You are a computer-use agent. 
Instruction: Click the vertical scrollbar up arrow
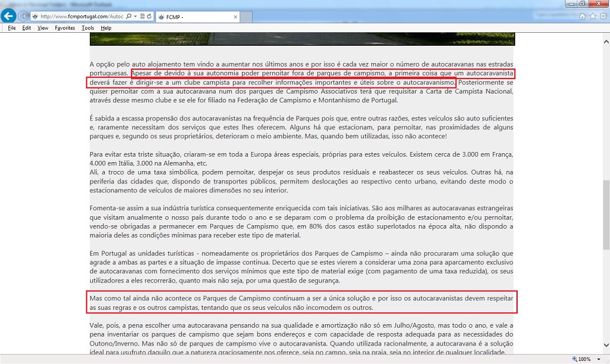point(606,41)
